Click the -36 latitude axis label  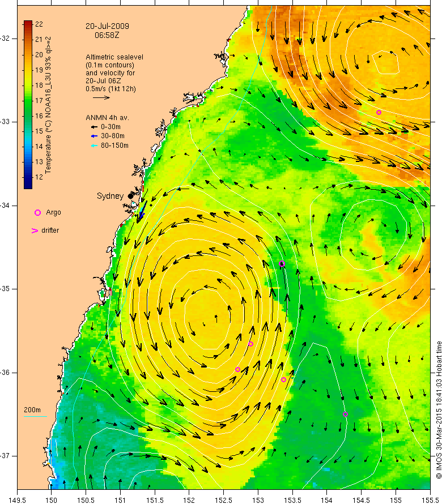pos(5,373)
